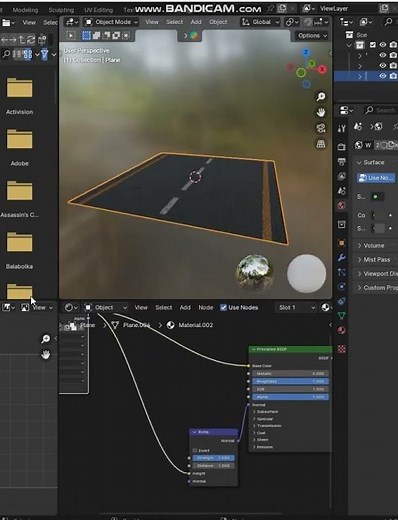The width and height of the screenshot is (398, 520).
Task: Open the Activision folder in file browser
Action: click(19, 95)
